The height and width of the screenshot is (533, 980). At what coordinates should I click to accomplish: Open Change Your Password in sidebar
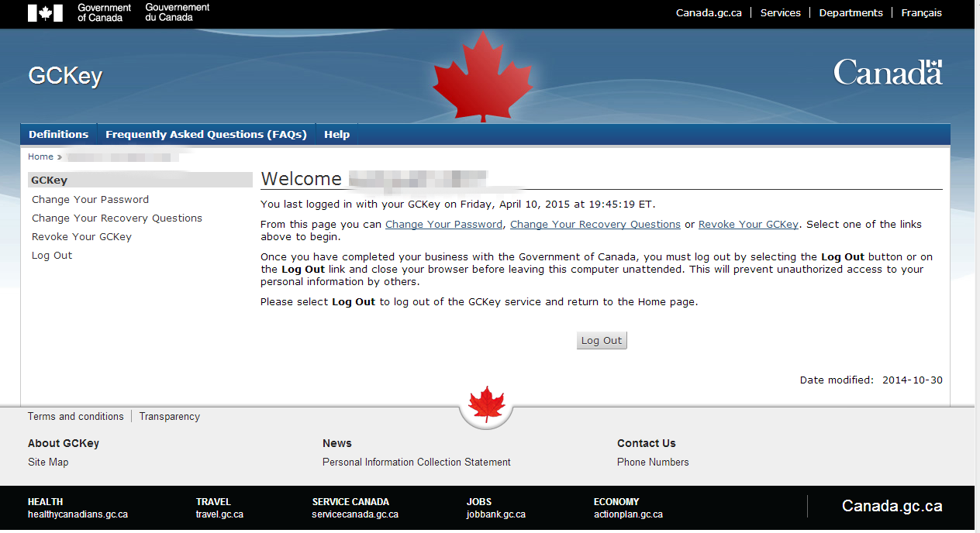click(x=90, y=199)
